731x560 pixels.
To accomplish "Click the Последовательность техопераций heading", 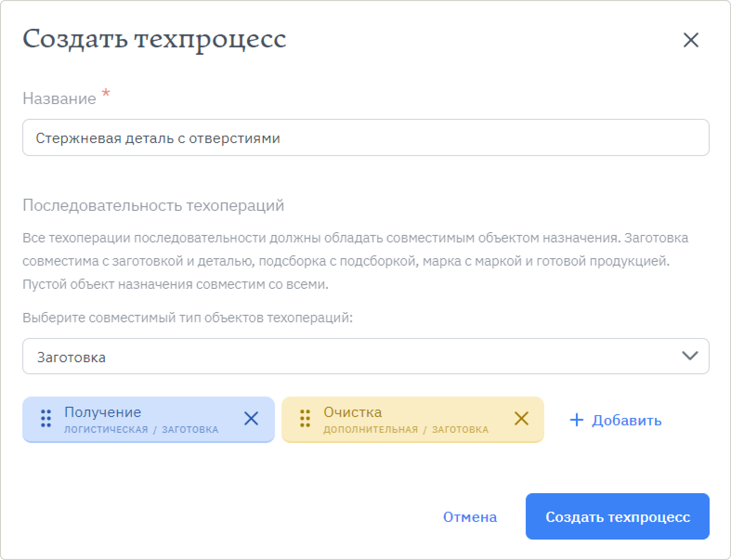I will (153, 205).
